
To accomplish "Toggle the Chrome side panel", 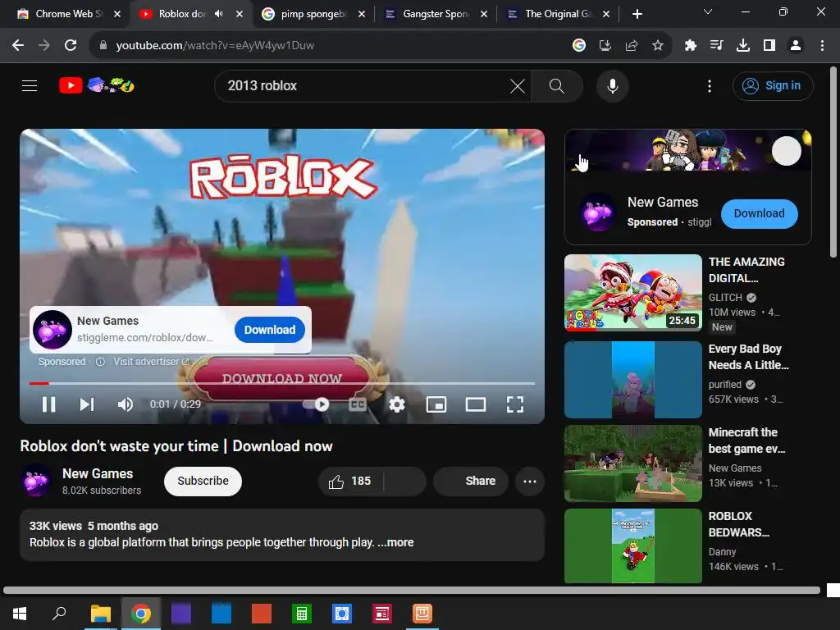I will tap(769, 46).
